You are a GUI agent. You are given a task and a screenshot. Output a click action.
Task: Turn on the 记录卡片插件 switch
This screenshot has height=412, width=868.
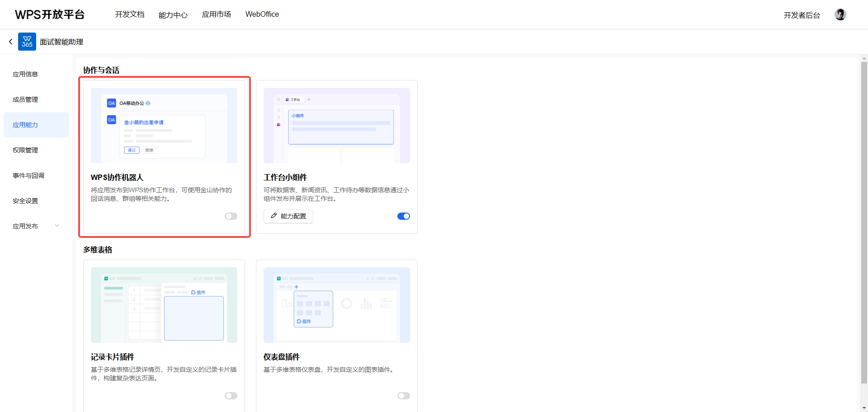click(231, 396)
